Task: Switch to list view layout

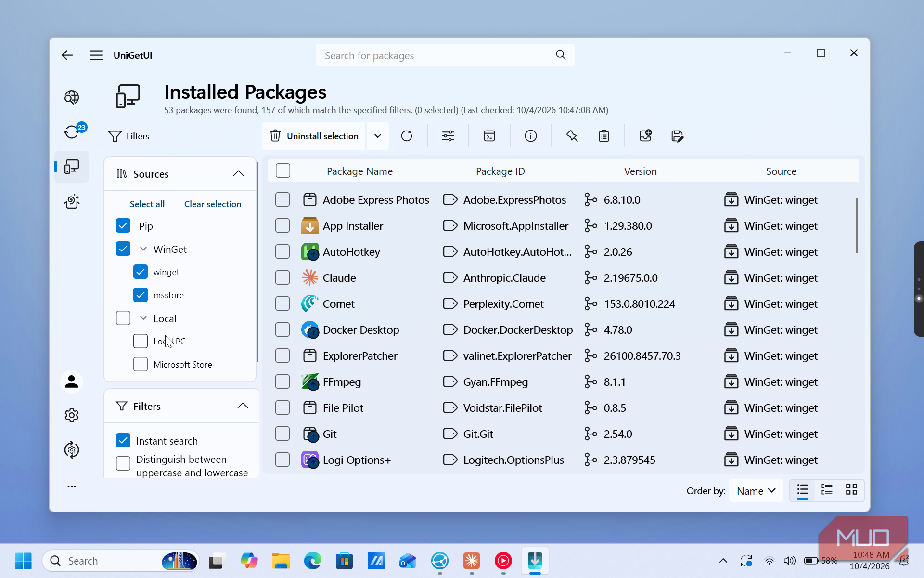Action: tap(802, 490)
